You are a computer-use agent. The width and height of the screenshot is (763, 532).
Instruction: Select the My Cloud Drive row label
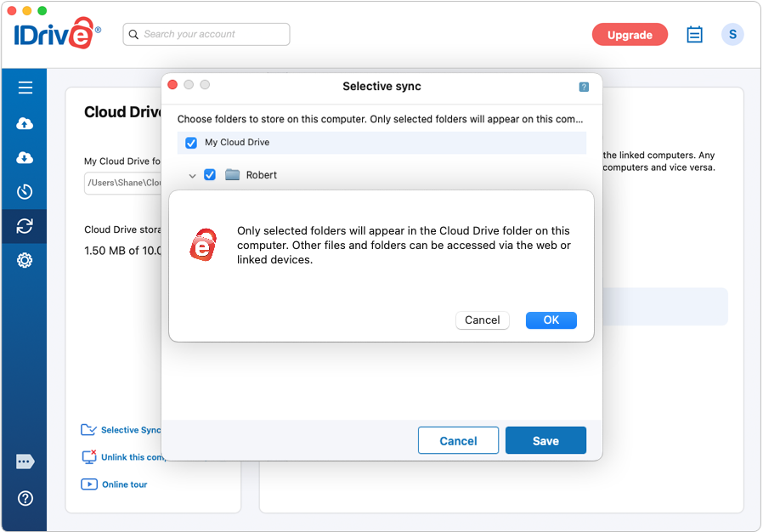[x=237, y=142]
